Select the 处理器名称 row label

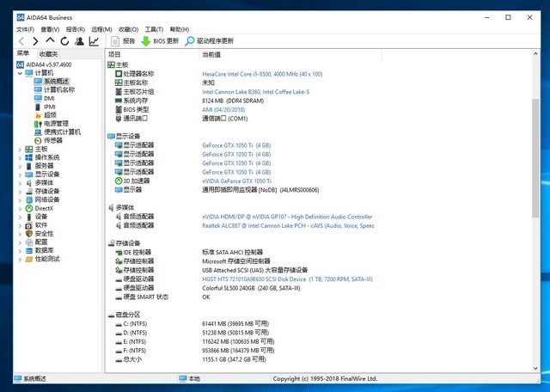(x=138, y=74)
